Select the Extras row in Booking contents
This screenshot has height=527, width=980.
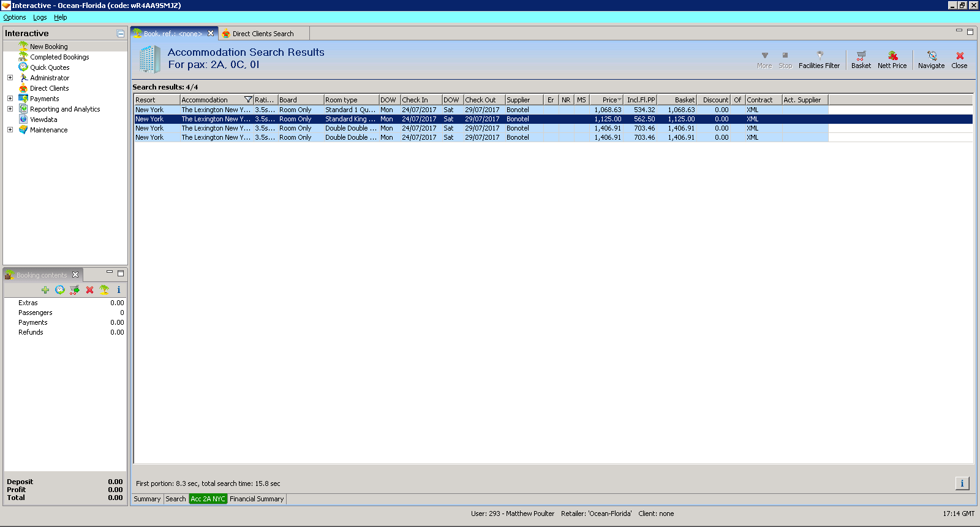[x=65, y=303]
